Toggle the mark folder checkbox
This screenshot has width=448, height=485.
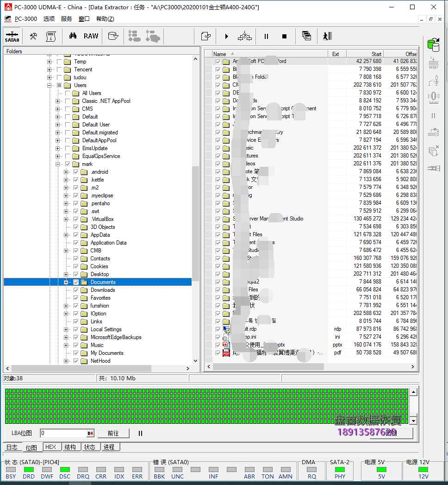coord(68,164)
